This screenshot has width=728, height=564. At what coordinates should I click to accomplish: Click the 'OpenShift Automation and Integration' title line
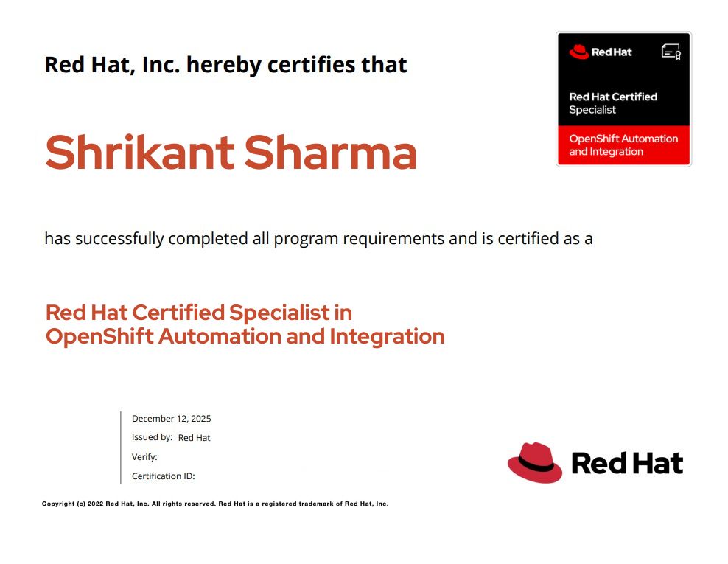point(245,337)
